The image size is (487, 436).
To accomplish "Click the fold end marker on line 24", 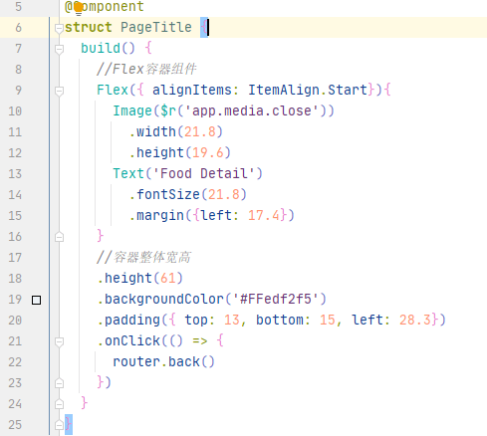I will tap(59, 404).
